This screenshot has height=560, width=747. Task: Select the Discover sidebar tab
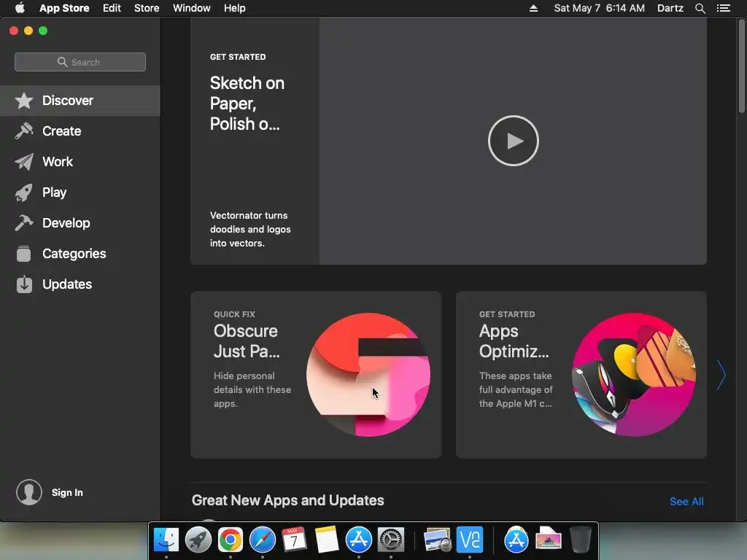click(x=80, y=101)
